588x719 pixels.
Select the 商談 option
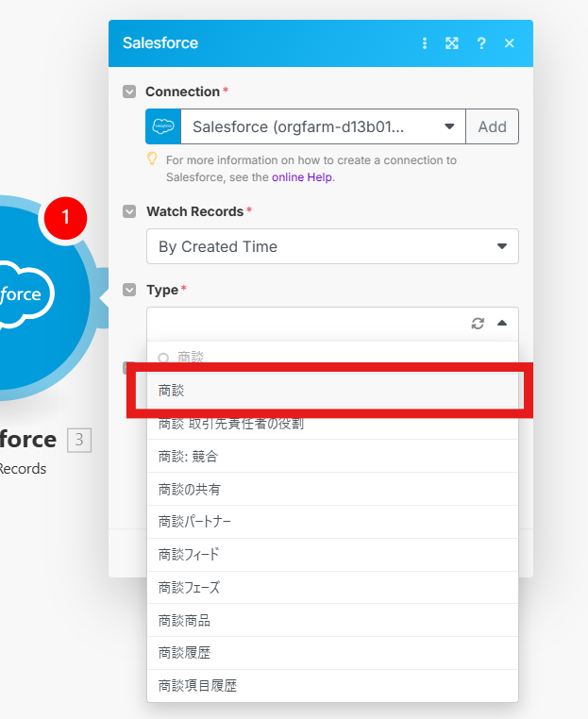[x=332, y=391]
